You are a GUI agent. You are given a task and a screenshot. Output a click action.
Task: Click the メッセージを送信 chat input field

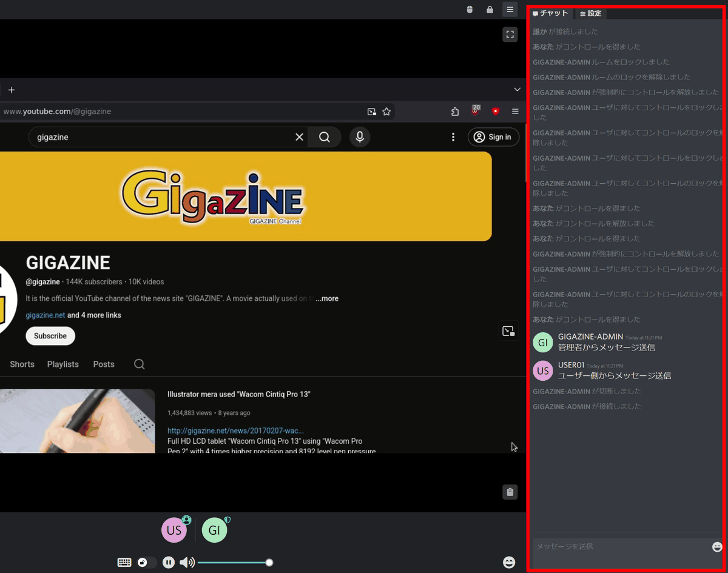pyautogui.click(x=620, y=546)
